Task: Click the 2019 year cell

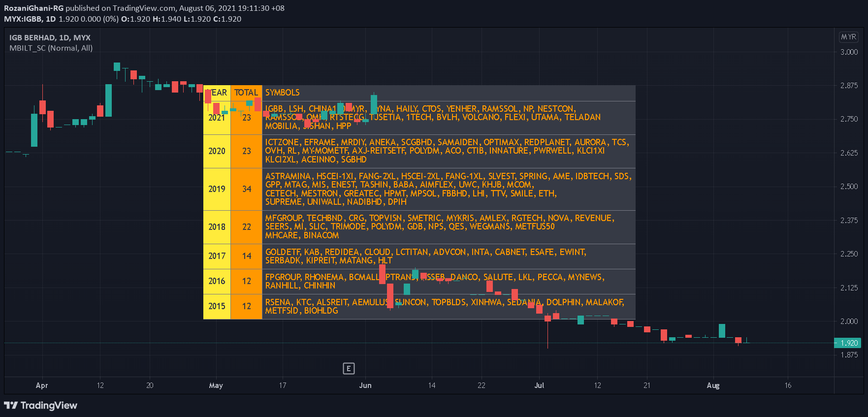Action: tap(217, 189)
